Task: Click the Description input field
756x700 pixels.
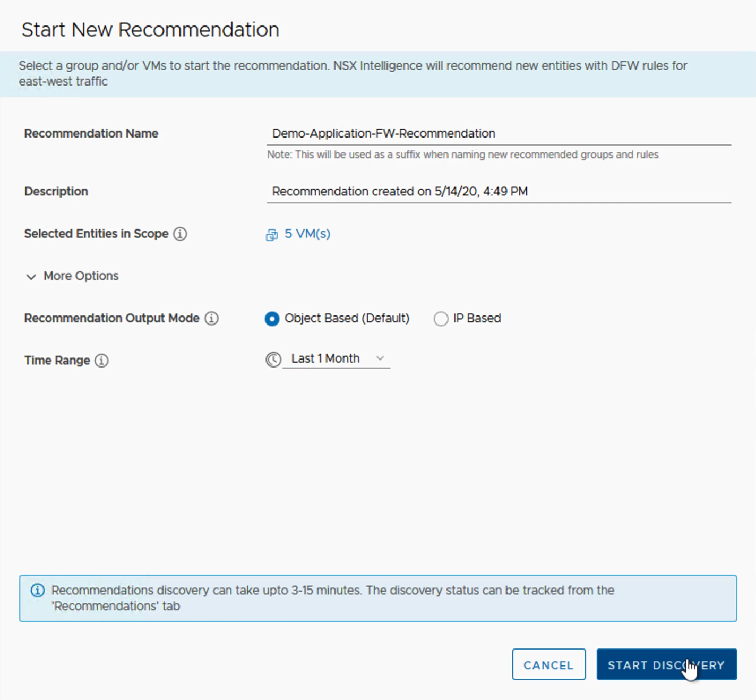Action: [499, 192]
